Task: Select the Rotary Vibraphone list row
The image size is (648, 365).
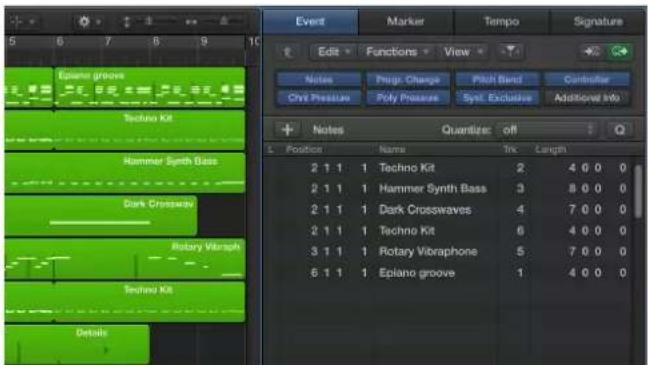Action: [x=448, y=251]
